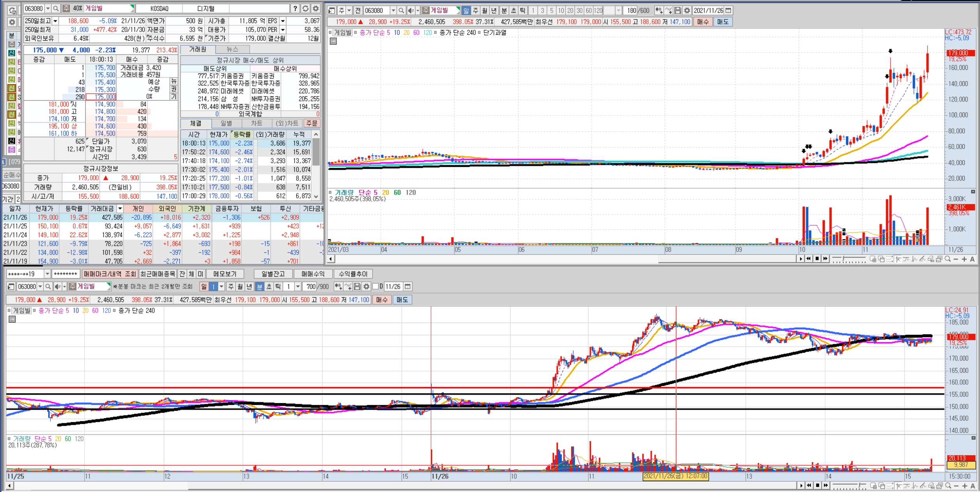Click the stock search magnifier in upper chart toolbar
The height and width of the screenshot is (492, 980).
pos(401,11)
